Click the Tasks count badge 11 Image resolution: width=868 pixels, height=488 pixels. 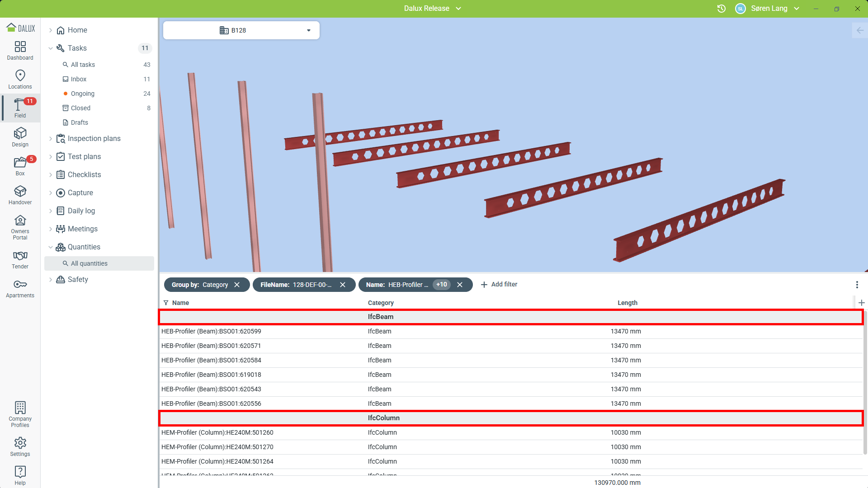point(145,48)
